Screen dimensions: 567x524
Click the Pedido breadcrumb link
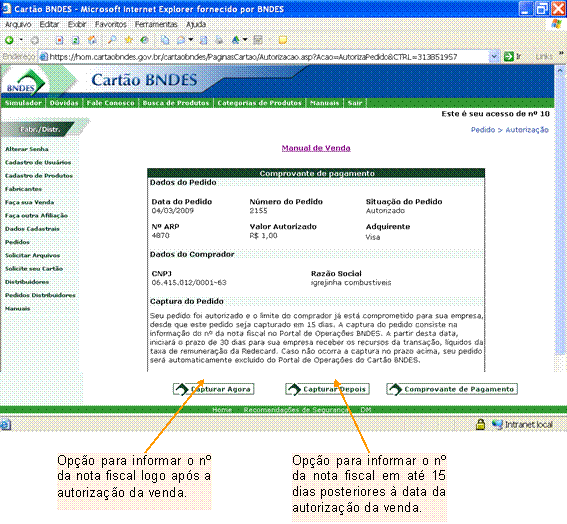click(483, 130)
